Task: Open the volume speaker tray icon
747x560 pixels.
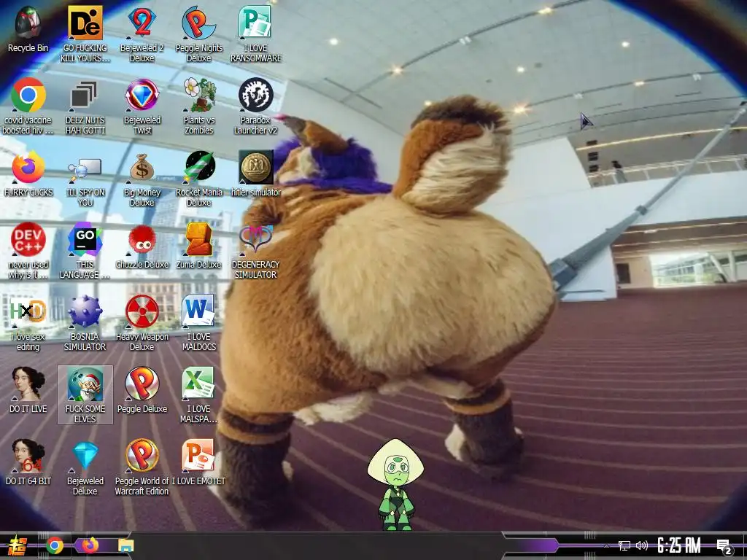Action: [x=642, y=545]
